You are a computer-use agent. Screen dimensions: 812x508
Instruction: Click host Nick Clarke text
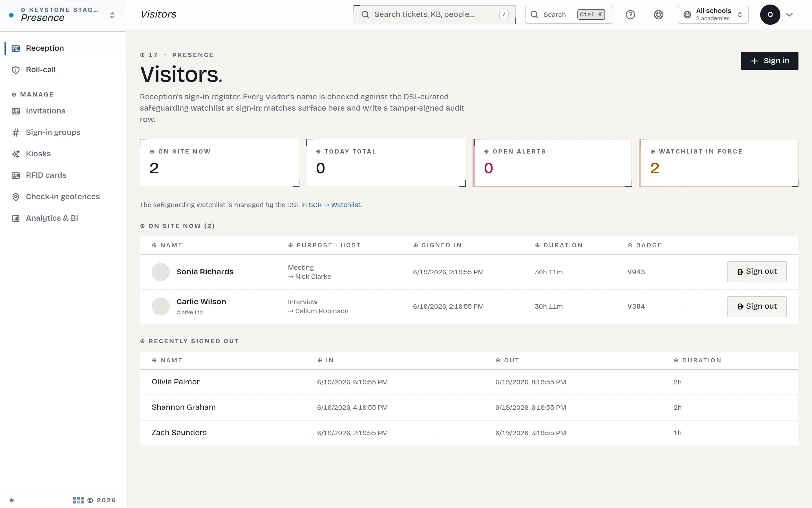coord(313,277)
